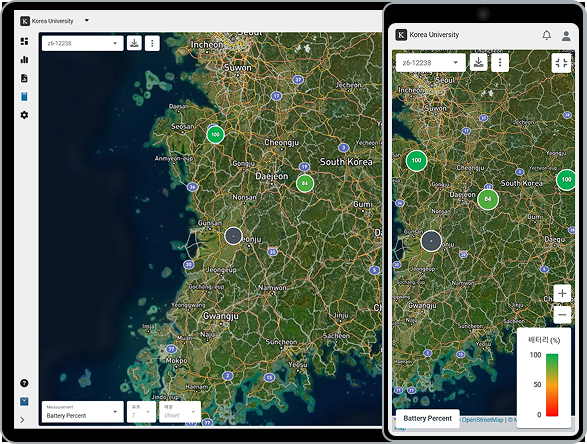This screenshot has height=444, width=587.
Task: Click the Suwon label on tablet map
Action: (x=237, y=67)
